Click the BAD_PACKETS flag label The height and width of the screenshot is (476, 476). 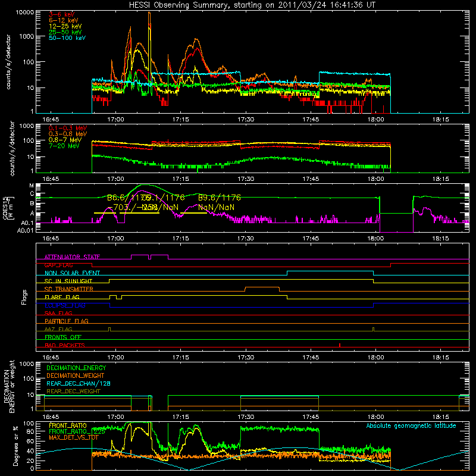(65, 345)
